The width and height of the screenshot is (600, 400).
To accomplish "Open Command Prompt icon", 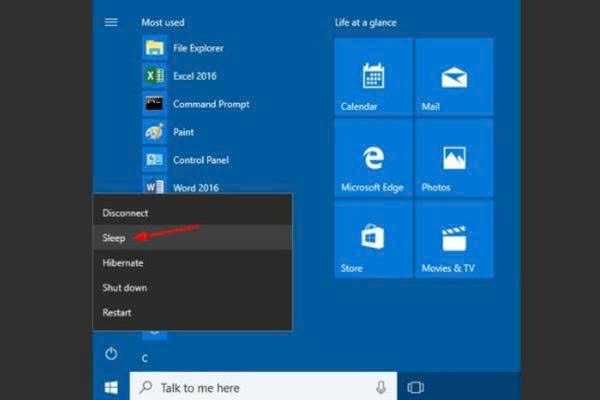I will 155,104.
